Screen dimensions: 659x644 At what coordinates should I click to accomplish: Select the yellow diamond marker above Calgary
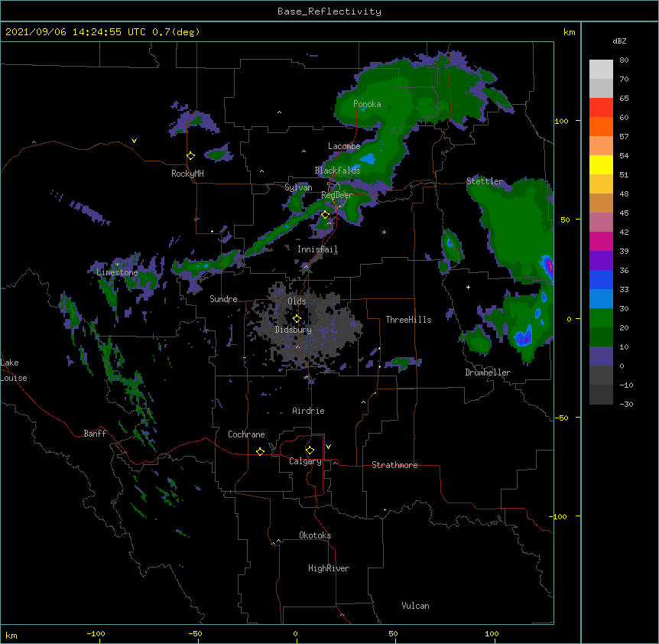(x=310, y=450)
